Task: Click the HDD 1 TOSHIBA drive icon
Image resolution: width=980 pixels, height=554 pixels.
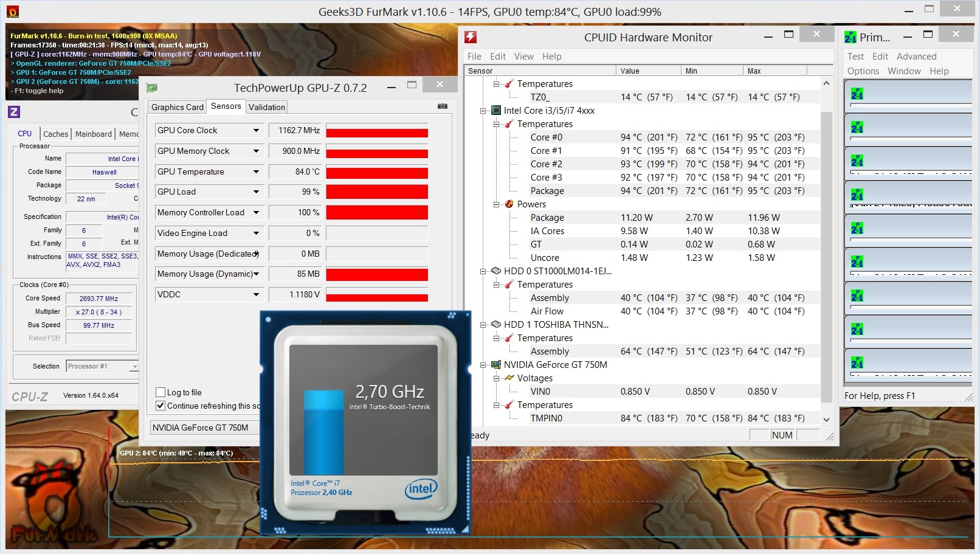Action: point(496,325)
